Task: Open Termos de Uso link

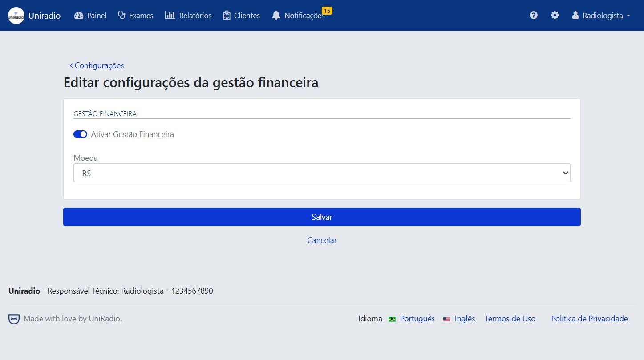Action: (510, 319)
